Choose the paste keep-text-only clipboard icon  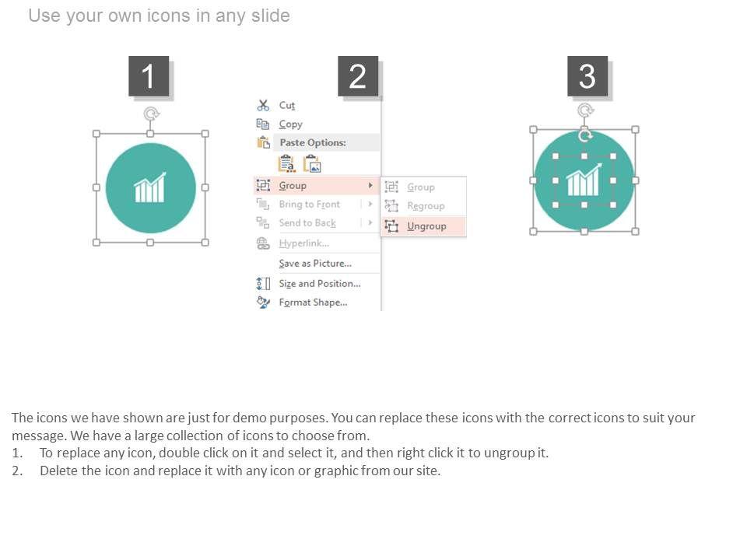click(286, 163)
